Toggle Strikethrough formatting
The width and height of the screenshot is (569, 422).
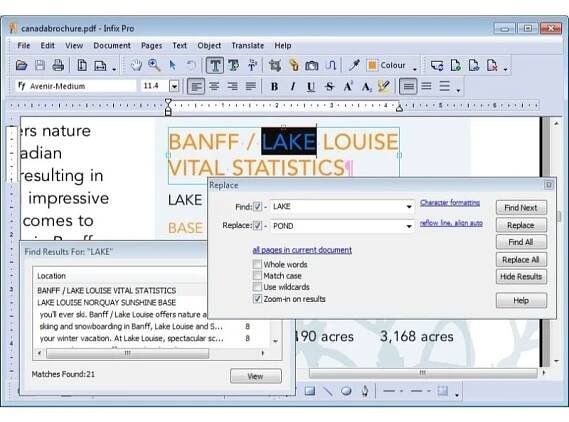[329, 86]
